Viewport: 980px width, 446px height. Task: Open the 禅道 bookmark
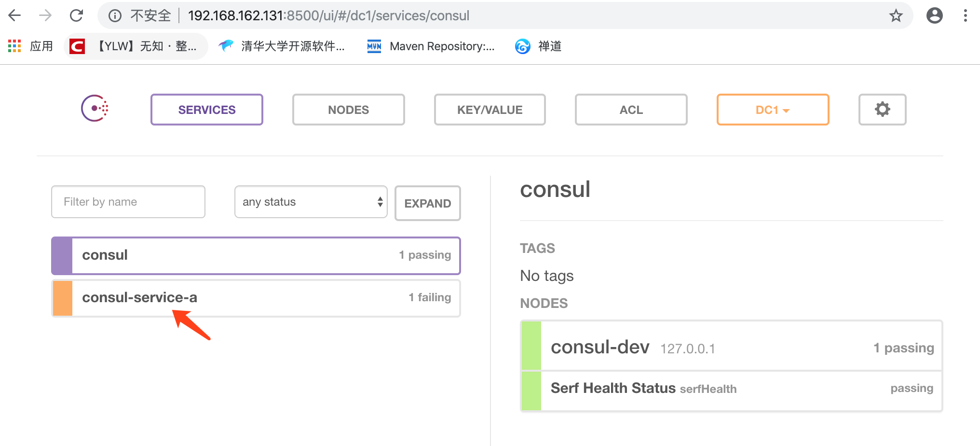pyautogui.click(x=539, y=46)
